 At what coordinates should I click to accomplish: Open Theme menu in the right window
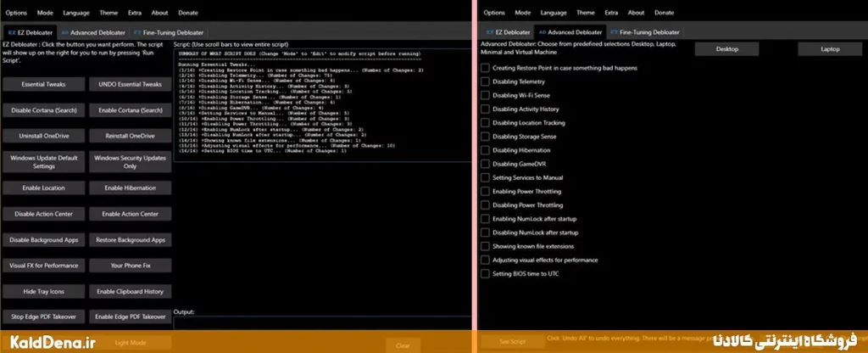point(586,13)
